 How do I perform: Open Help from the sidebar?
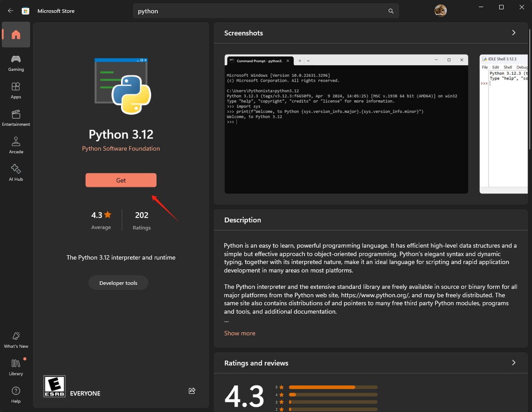click(x=16, y=394)
